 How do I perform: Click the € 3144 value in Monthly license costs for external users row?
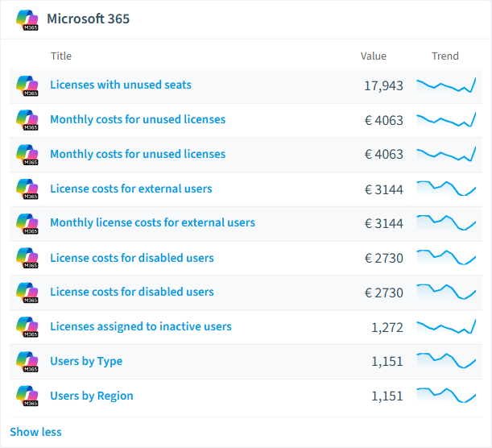(384, 223)
